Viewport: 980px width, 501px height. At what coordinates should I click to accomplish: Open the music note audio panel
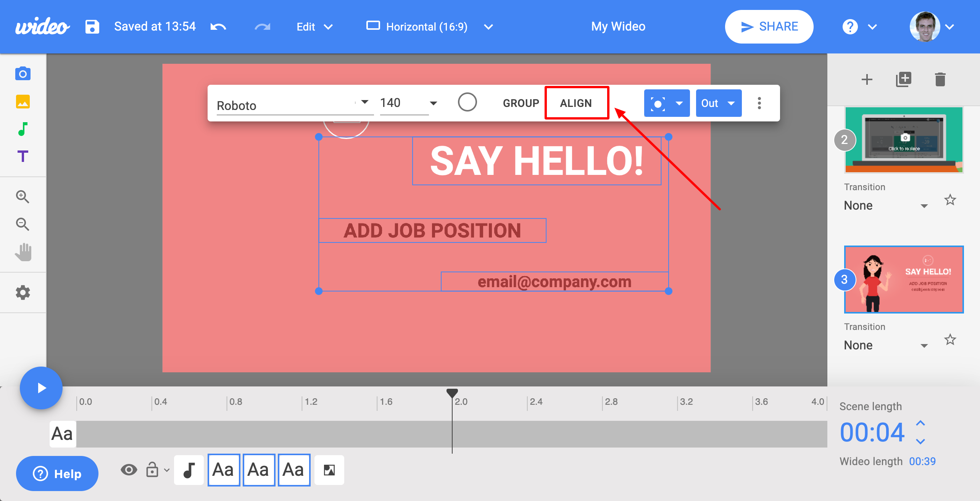point(23,129)
